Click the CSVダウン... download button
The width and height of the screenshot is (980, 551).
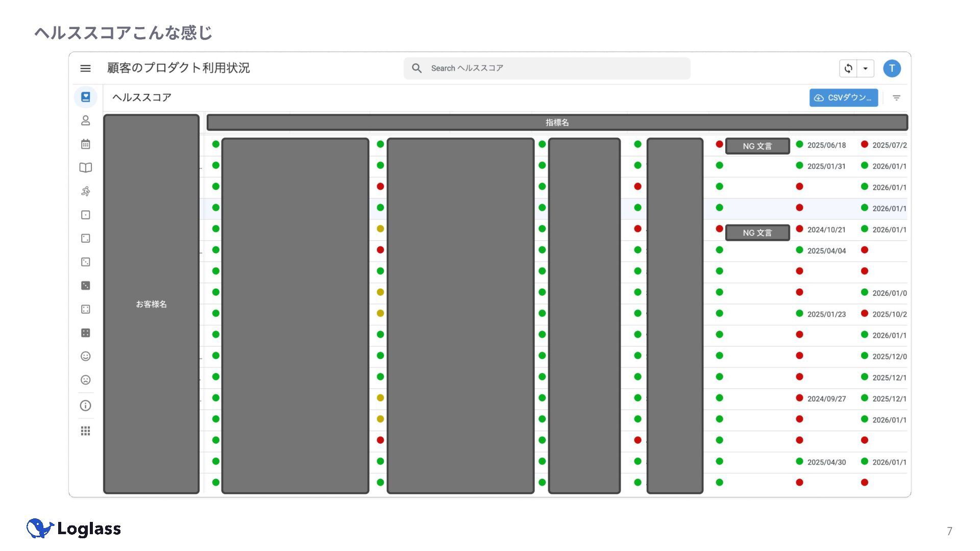pyautogui.click(x=843, y=97)
